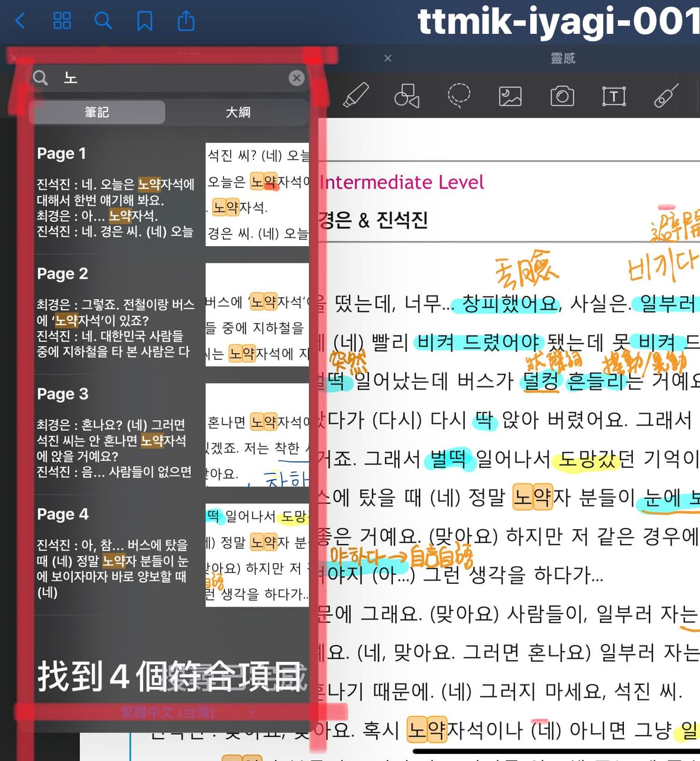
Task: Tap the back arrow icon
Action: (x=20, y=21)
